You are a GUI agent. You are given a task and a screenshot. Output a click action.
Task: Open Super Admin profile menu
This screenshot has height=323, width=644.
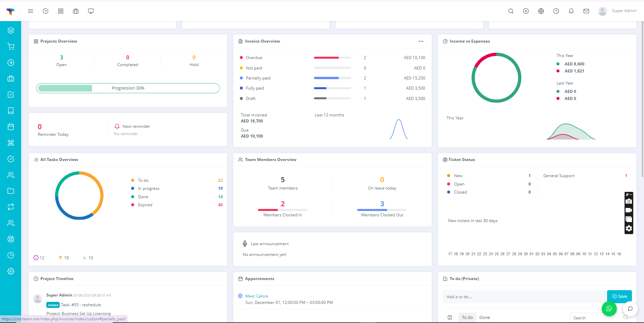[618, 11]
